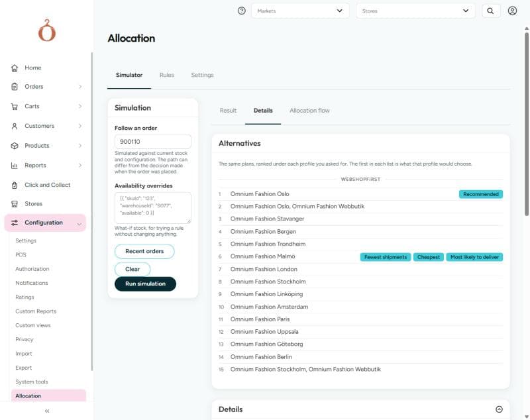Open the Markets dropdown
530x420 pixels.
300,11
